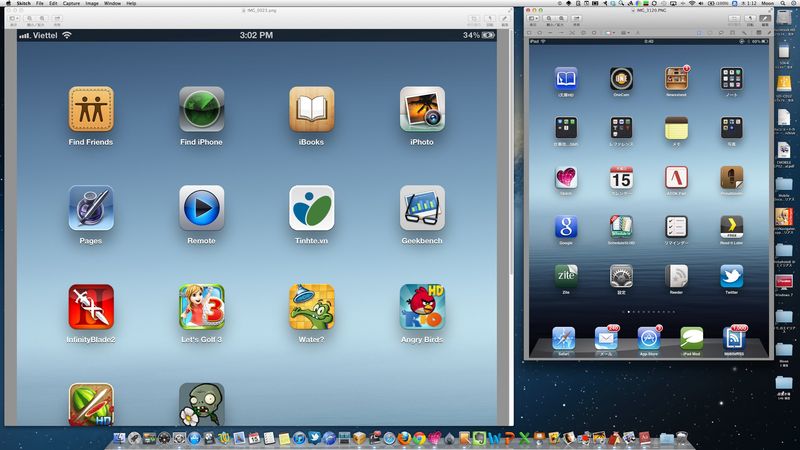This screenshot has height=450, width=800.
Task: Launch Angry Birds Rio HD icon
Action: click(422, 307)
